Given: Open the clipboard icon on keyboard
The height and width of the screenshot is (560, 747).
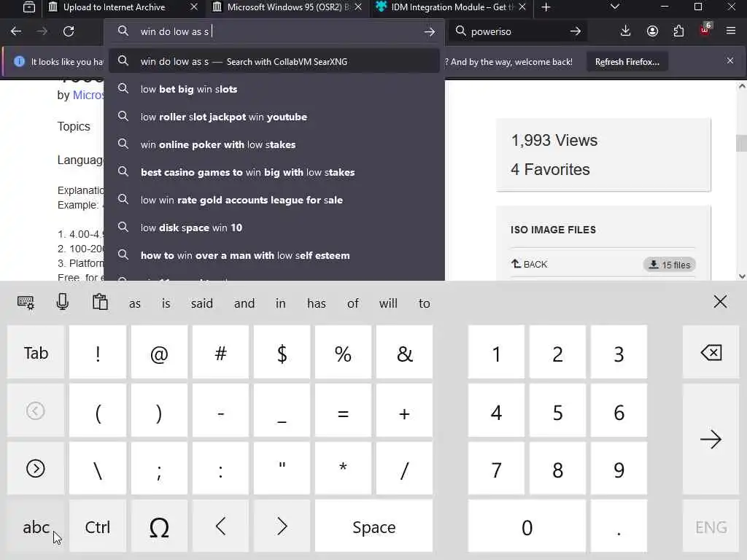Looking at the screenshot, I should 100,303.
